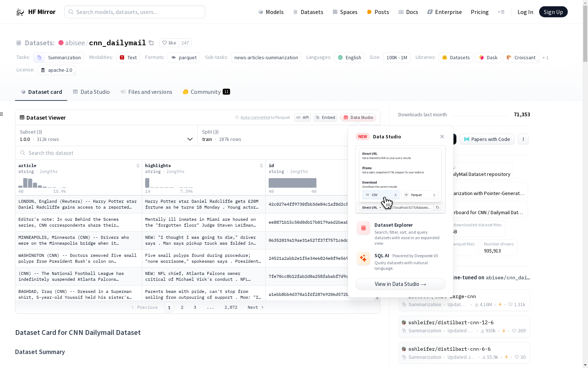Viewport: 588px width, 368px height.
Task: Close the Data Studio popup
Action: [442, 137]
